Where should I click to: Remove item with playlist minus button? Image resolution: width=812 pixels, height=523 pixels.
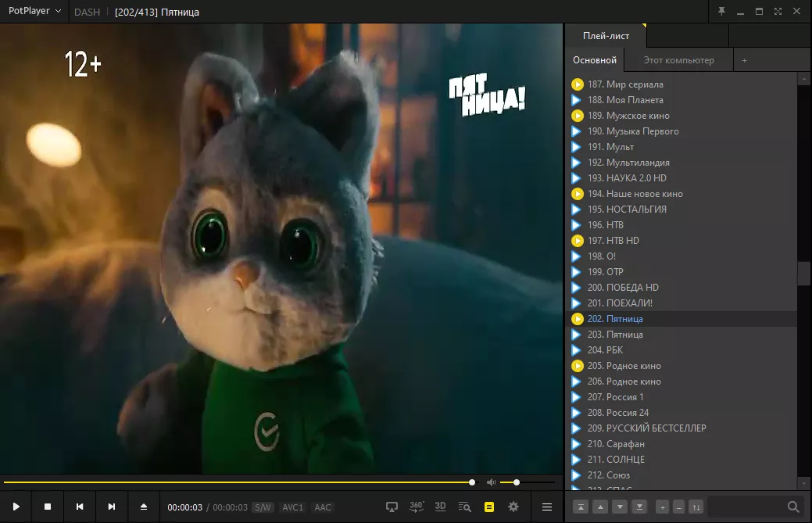point(679,507)
